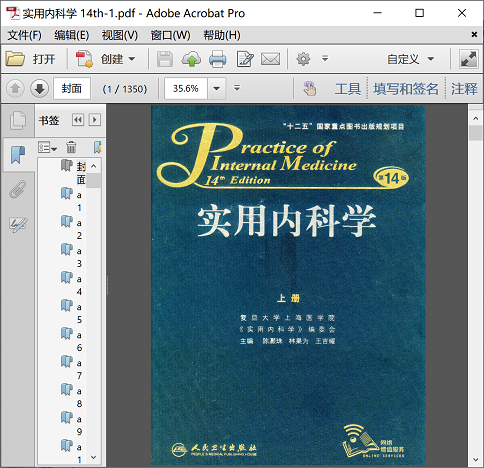Open the 文件(F) menu
This screenshot has width=484, height=468.
point(24,35)
